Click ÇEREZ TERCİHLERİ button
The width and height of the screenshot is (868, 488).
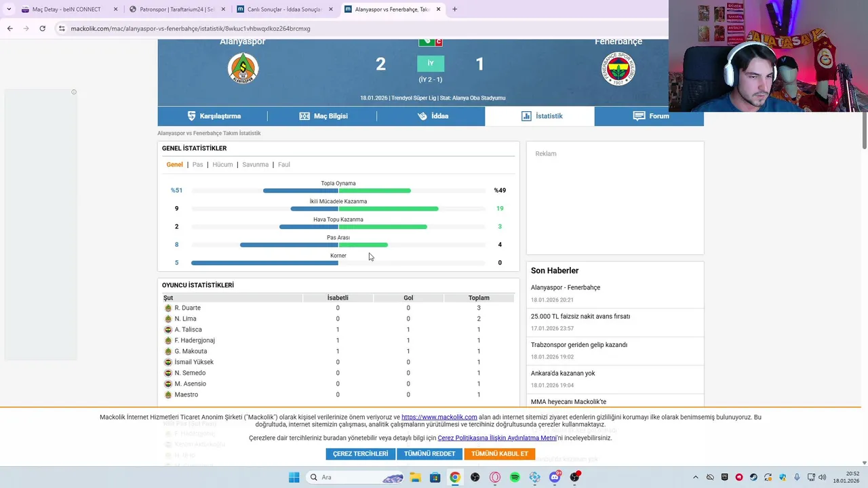coord(360,453)
